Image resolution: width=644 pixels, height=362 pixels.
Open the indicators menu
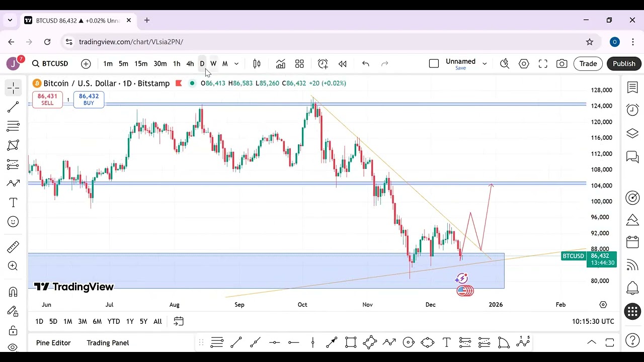(x=280, y=64)
